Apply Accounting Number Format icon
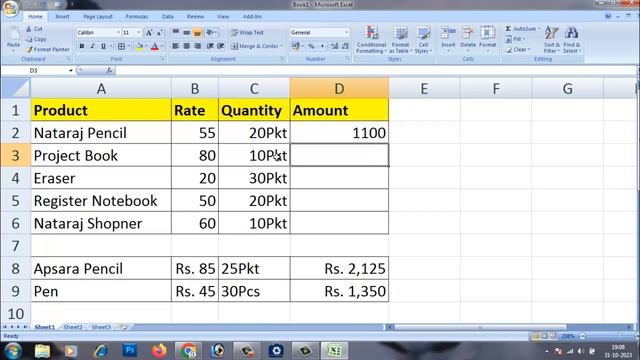 pyautogui.click(x=296, y=47)
